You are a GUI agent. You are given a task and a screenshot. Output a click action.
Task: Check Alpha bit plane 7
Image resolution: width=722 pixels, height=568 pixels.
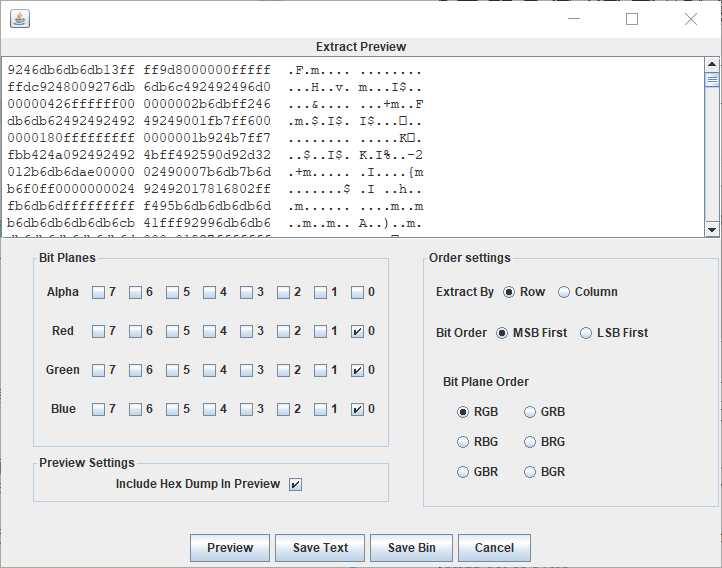click(98, 292)
